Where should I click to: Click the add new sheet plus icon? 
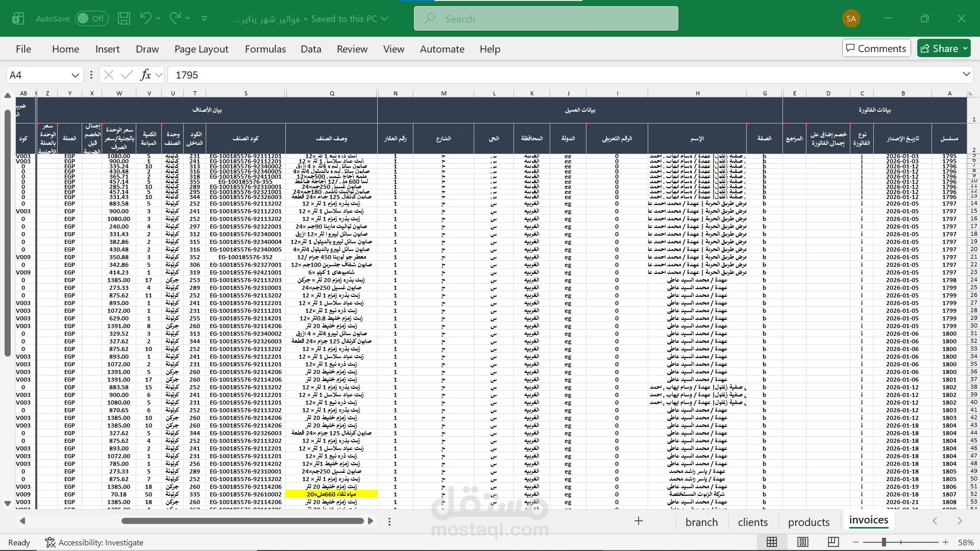639,521
